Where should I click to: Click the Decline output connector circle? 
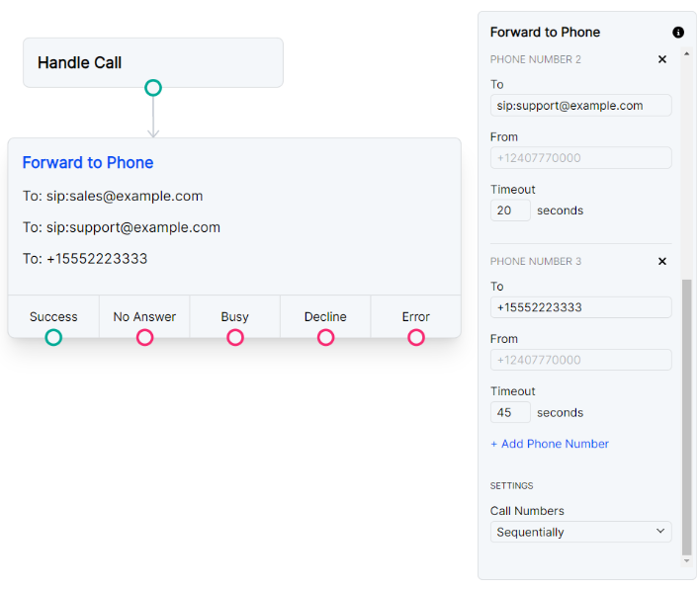(325, 337)
